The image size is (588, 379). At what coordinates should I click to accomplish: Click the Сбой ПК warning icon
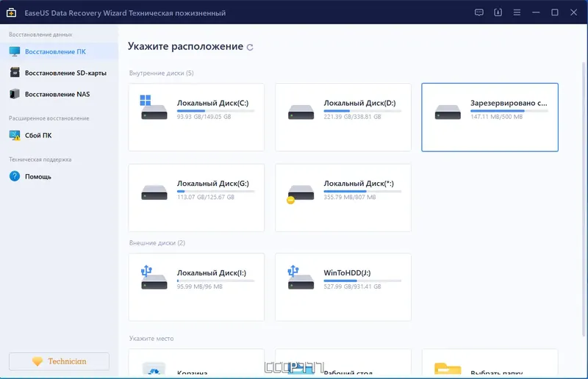pos(15,135)
